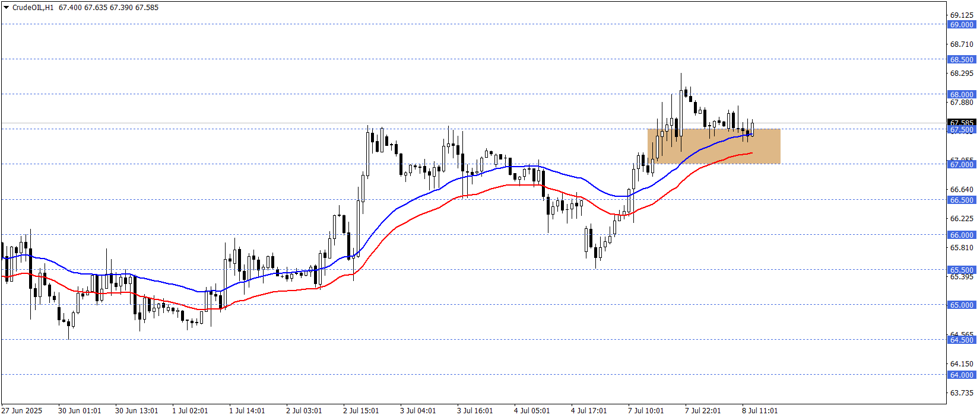The height and width of the screenshot is (418, 980).
Task: Click the 64.000 level label
Action: click(962, 375)
